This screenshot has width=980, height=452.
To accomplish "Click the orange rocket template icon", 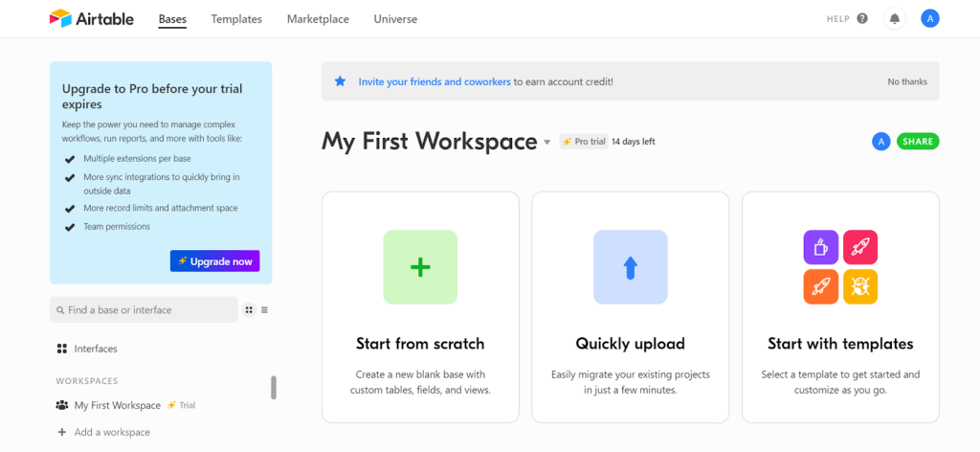I will (820, 287).
